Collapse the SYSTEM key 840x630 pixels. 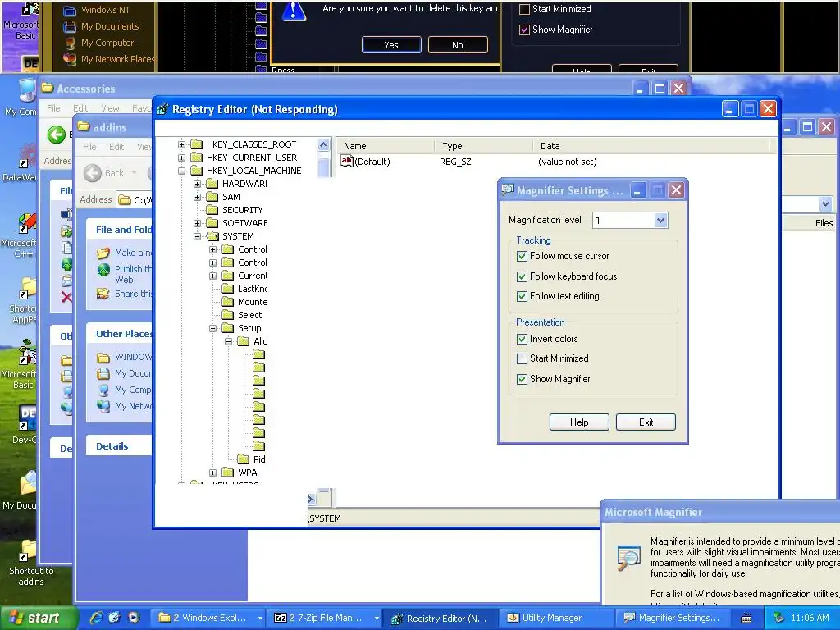click(197, 236)
